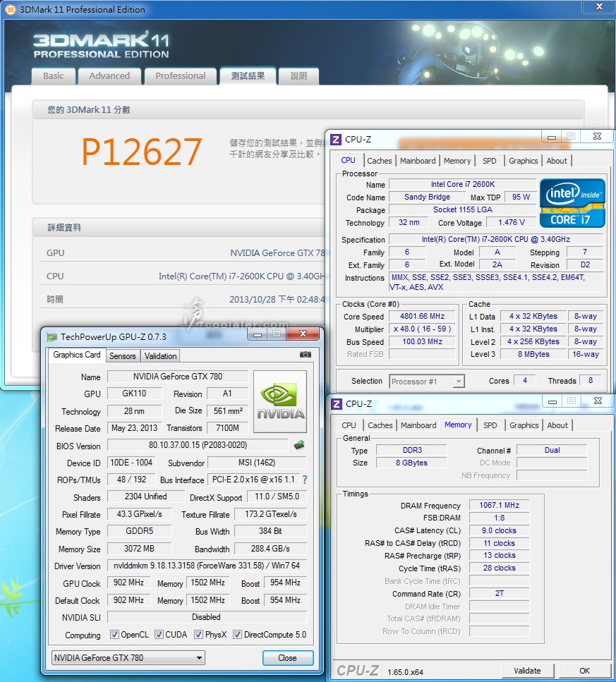Click the Multiplier value x 48.0
Screen dimensions: 616x682
(422, 329)
